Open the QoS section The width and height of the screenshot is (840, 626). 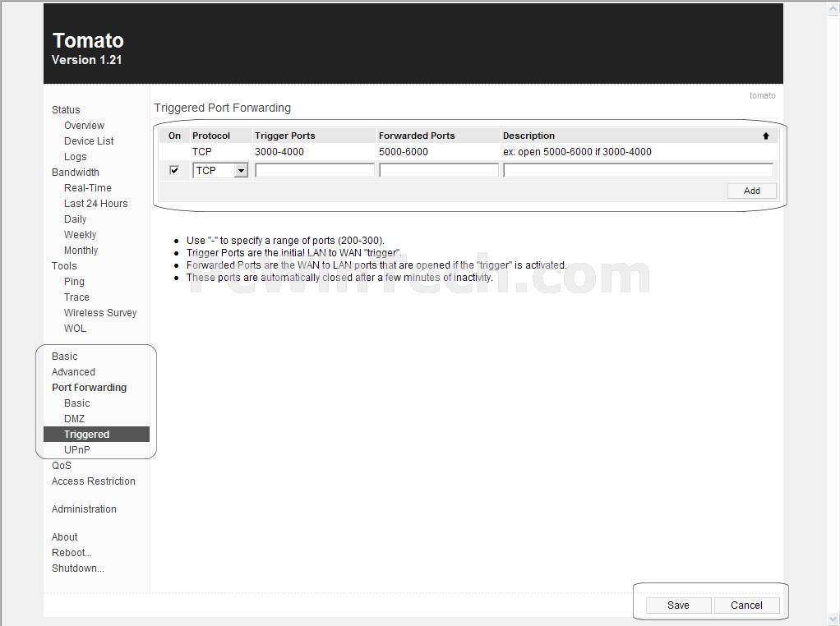(x=62, y=465)
